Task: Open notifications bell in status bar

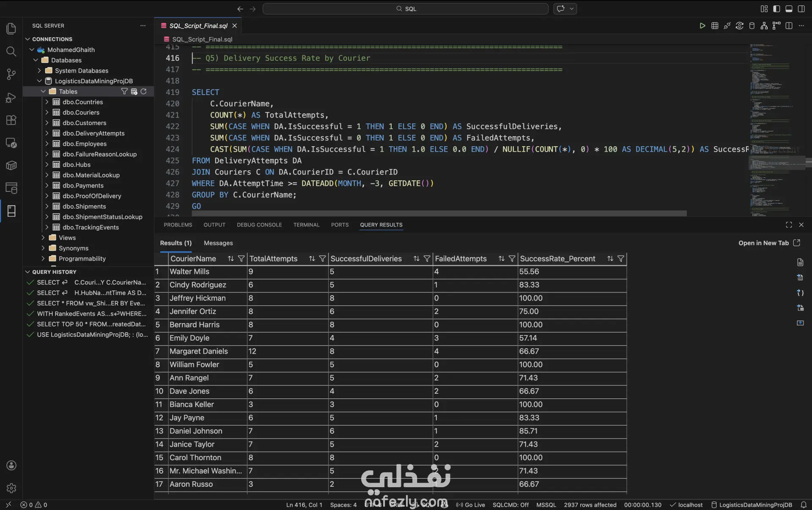Action: 804,505
